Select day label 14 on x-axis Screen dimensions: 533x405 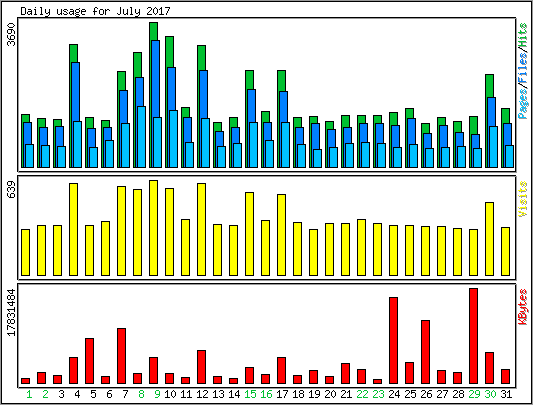(234, 394)
